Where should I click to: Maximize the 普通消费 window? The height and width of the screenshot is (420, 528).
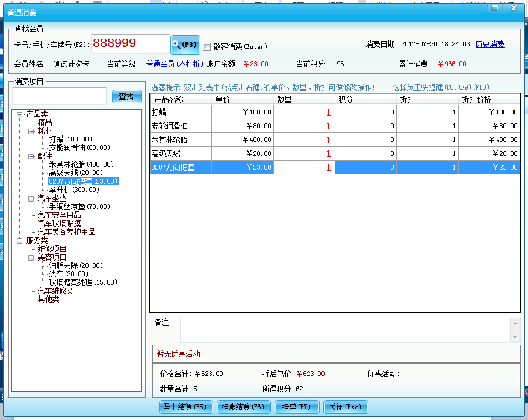pyautogui.click(x=495, y=8)
